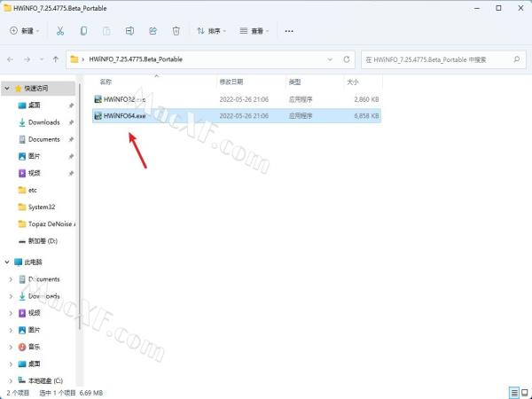Select 此电脑 in the navigation pane
This screenshot has height=399, width=532.
pyautogui.click(x=33, y=262)
